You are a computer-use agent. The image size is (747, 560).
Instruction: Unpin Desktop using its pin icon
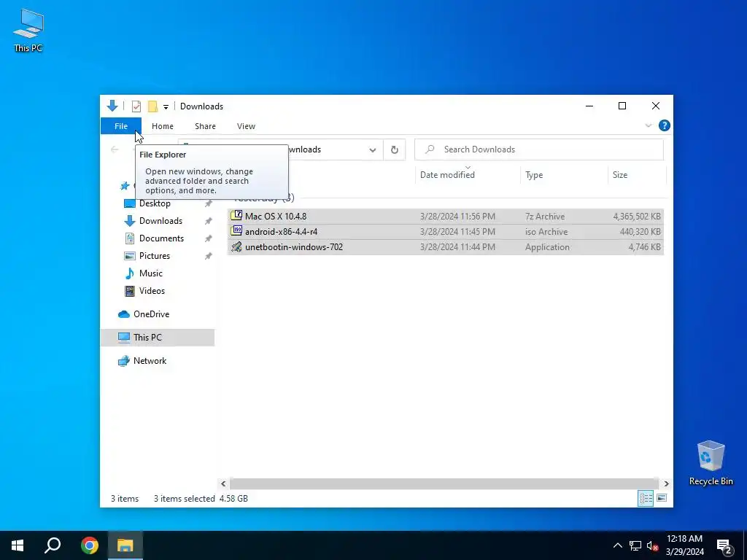point(208,204)
